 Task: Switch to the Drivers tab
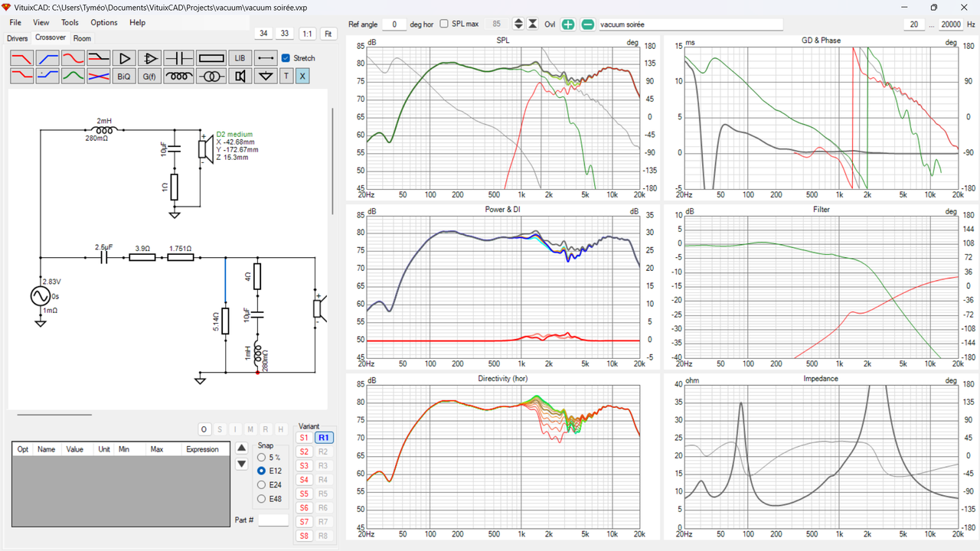tap(18, 38)
